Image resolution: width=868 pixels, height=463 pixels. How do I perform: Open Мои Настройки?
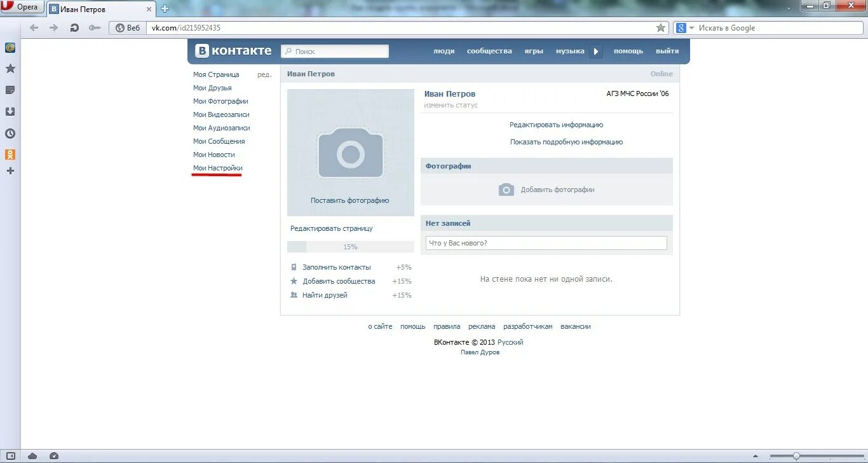click(x=218, y=168)
